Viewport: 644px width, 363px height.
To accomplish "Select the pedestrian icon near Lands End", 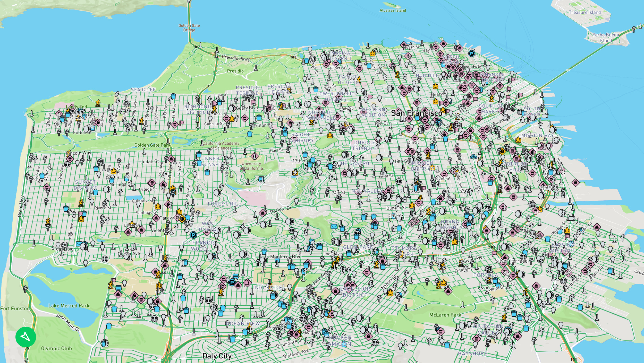I will [x=98, y=103].
